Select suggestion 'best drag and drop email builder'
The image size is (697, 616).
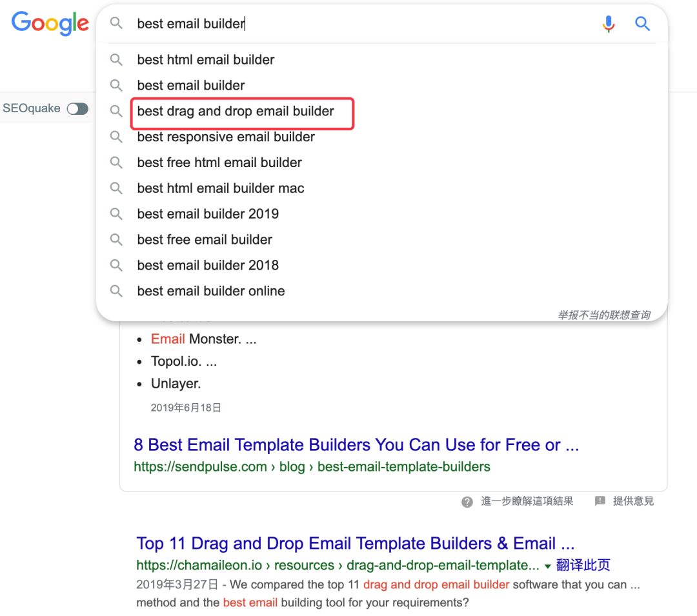click(236, 111)
